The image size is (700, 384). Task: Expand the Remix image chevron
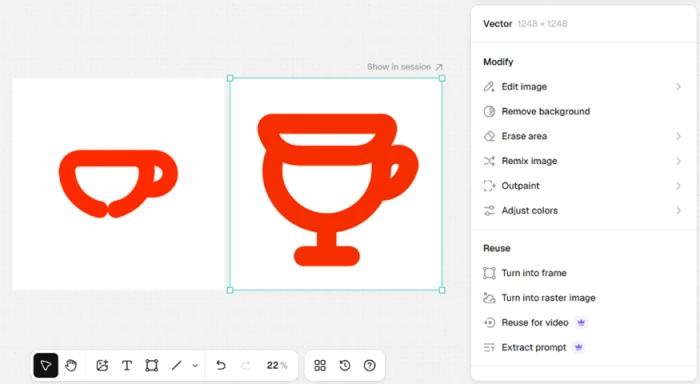679,161
